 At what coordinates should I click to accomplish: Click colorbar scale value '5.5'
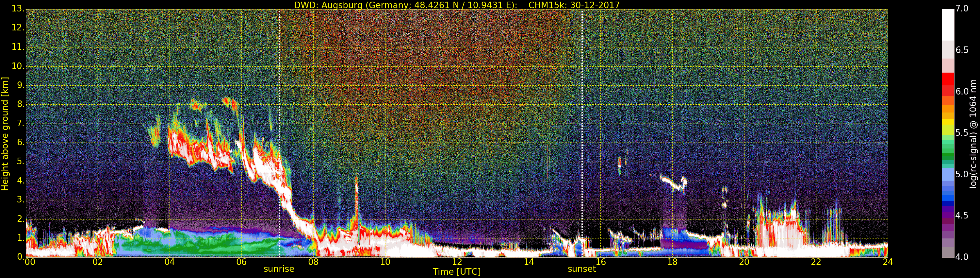coord(962,132)
